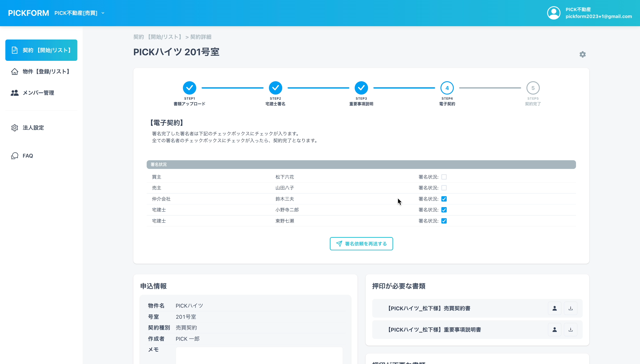Click the person icon for 重要事項説明書
This screenshot has width=640, height=364.
(x=554, y=330)
